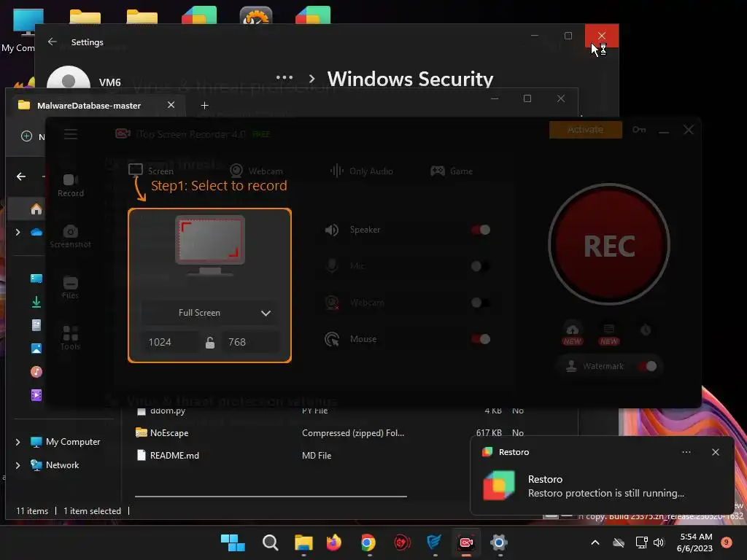The width and height of the screenshot is (747, 560).
Task: Go back in the Settings window
Action: pos(53,42)
